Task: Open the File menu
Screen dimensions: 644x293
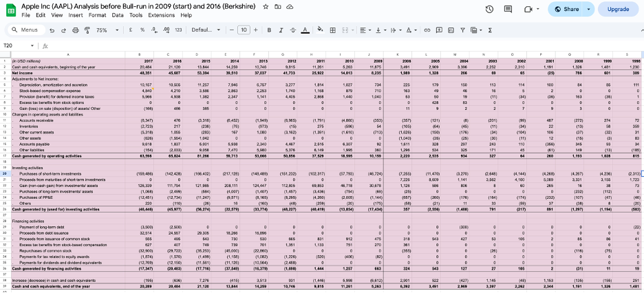Action: click(x=26, y=15)
